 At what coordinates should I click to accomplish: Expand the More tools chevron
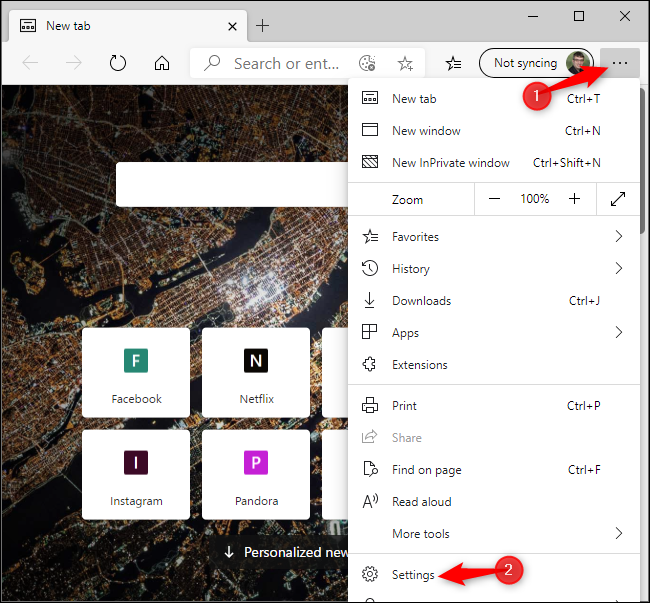point(619,533)
